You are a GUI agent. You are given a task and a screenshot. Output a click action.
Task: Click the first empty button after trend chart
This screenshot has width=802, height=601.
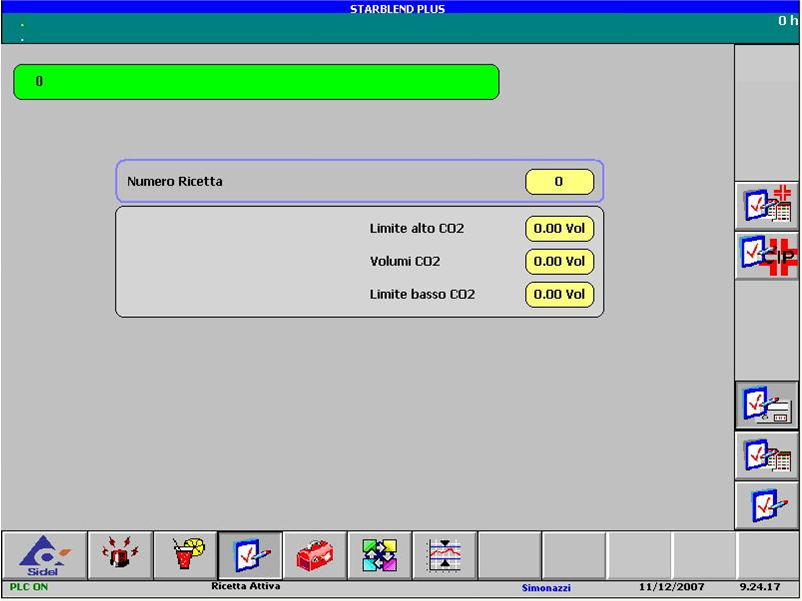pyautogui.click(x=509, y=555)
